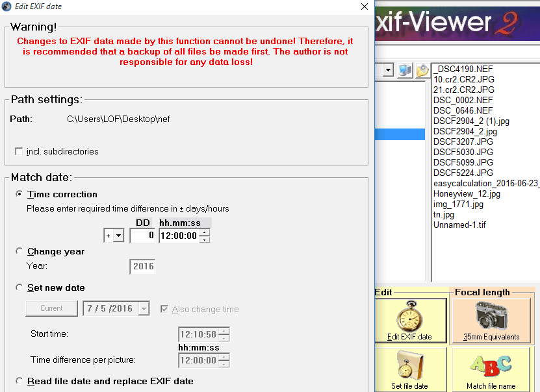Click Time difference per picture field
Viewport: 540px width, 392px height.
(x=198, y=360)
